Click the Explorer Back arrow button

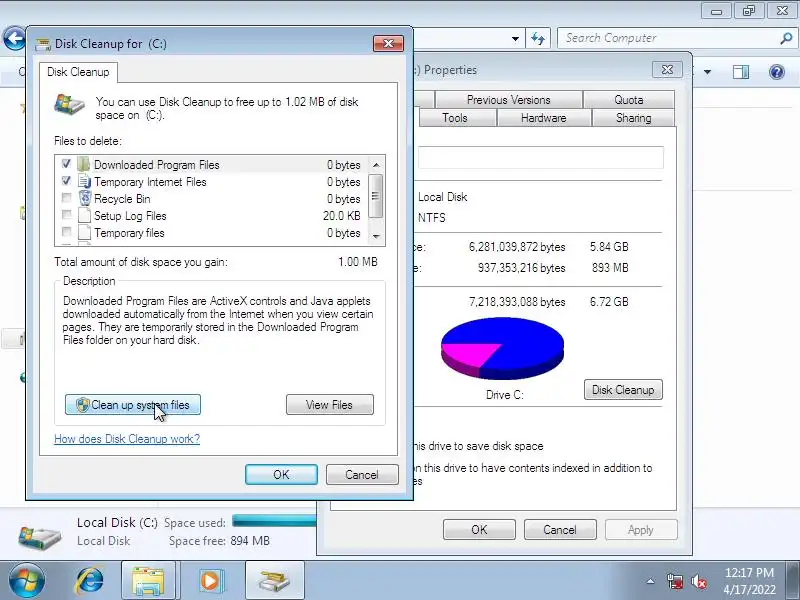click(x=14, y=38)
